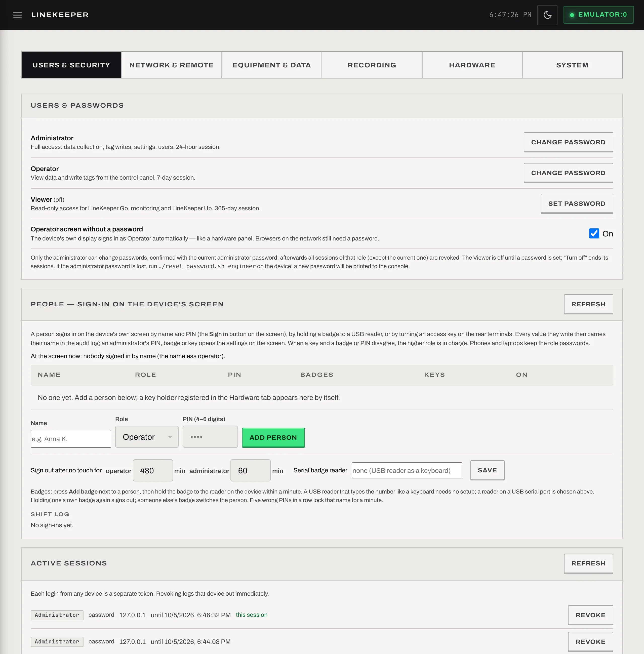Image resolution: width=644 pixels, height=654 pixels.
Task: Click the ROLE column header
Action: pyautogui.click(x=145, y=375)
